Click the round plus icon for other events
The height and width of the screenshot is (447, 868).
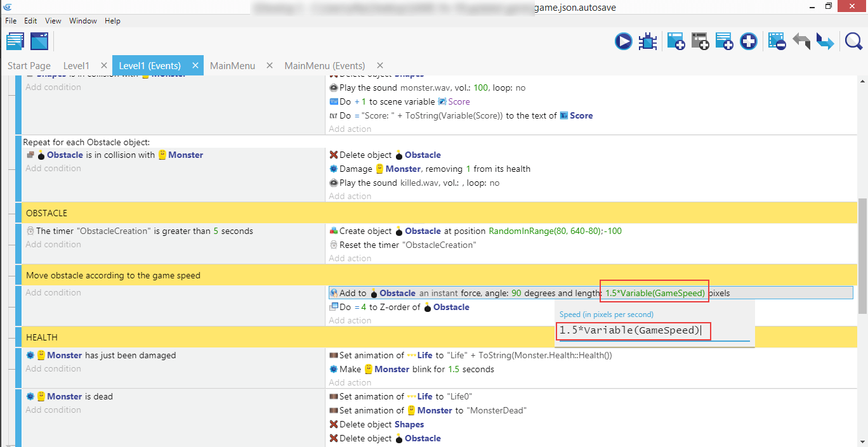[749, 42]
